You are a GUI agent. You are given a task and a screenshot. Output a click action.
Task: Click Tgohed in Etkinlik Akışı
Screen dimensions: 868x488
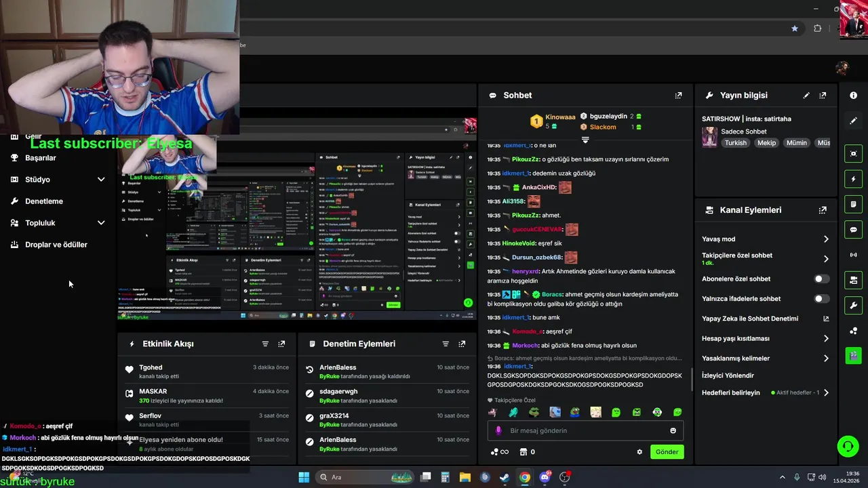pyautogui.click(x=151, y=367)
